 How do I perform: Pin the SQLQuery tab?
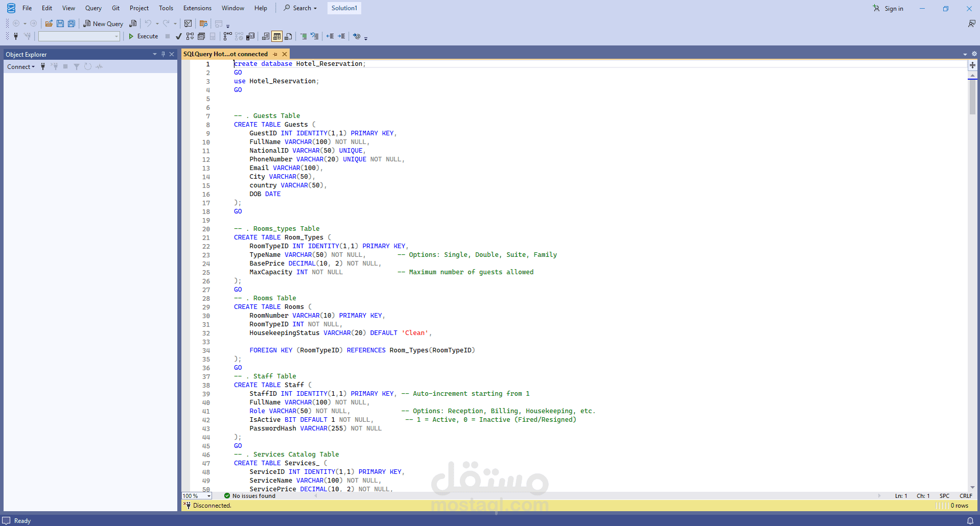(x=275, y=54)
